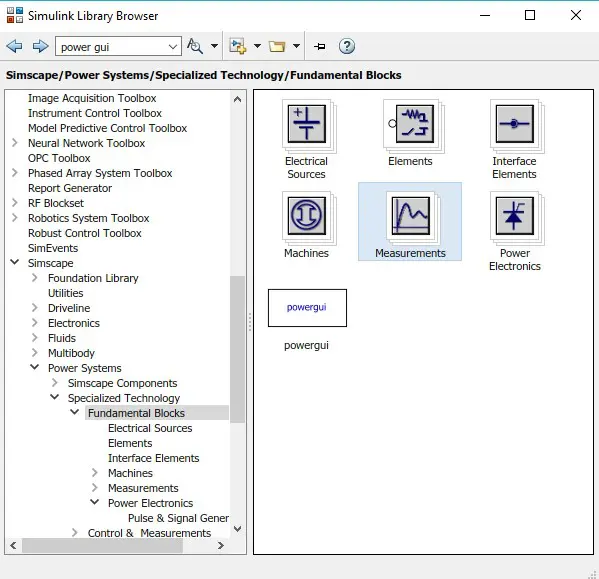599x579 pixels.
Task: Select OPC Toolbox in tree
Action: (x=59, y=158)
